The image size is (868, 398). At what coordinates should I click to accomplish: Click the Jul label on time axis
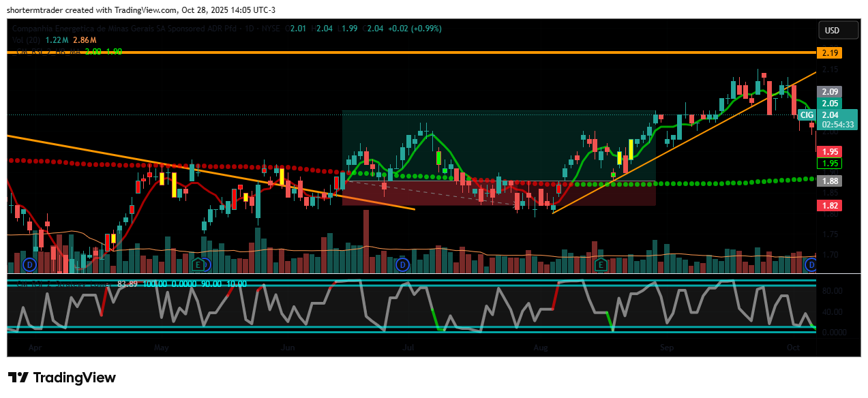point(408,348)
